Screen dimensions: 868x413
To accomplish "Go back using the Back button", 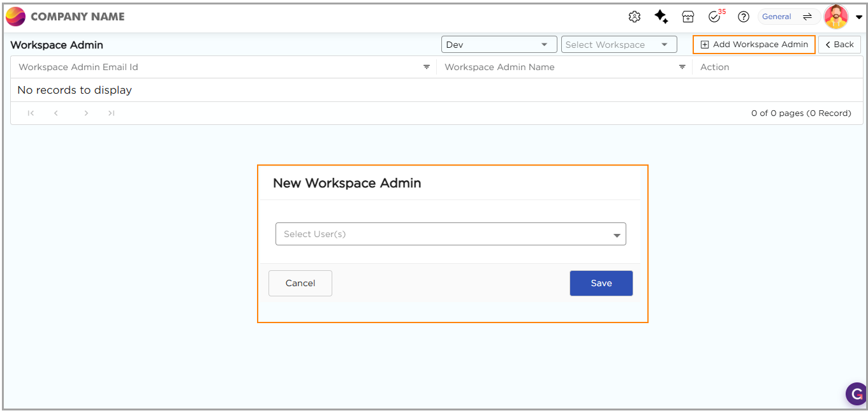I will pos(839,45).
